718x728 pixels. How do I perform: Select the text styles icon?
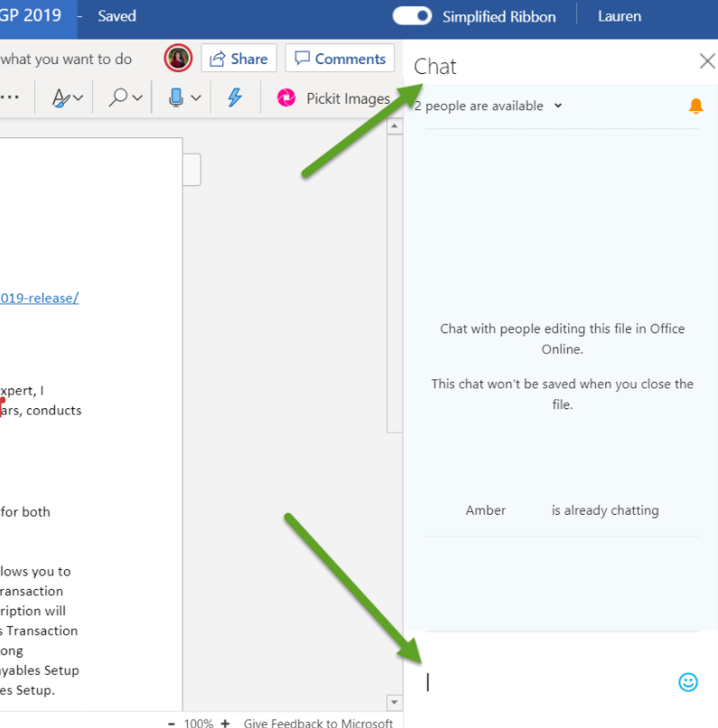point(61,98)
